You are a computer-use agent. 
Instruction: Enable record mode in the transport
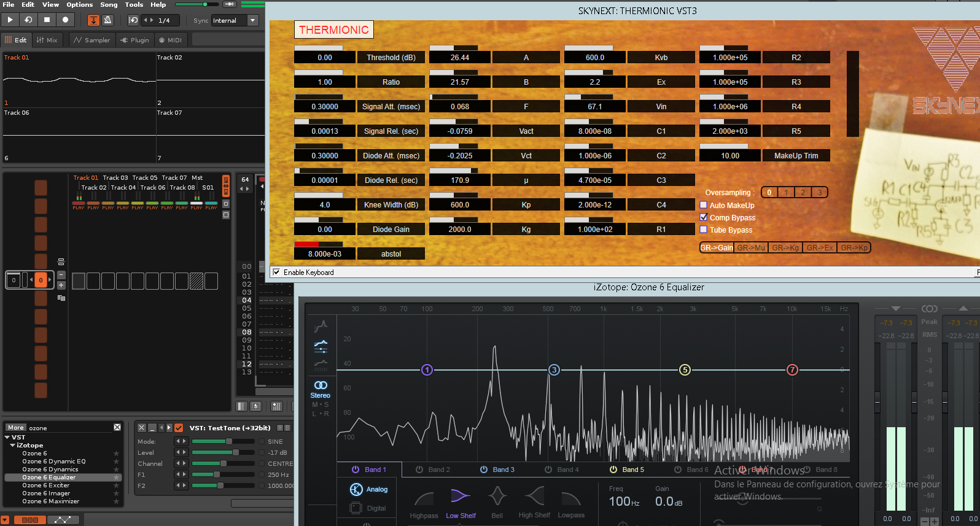click(65, 20)
